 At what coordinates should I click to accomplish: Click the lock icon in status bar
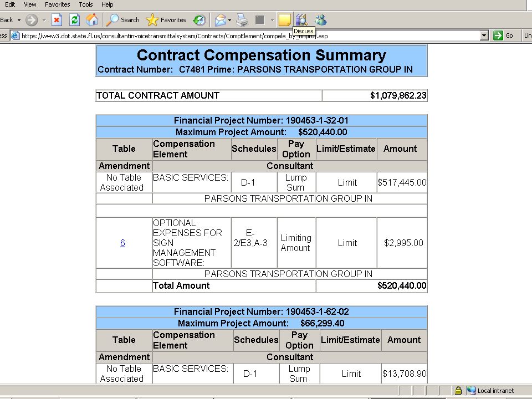pos(458,391)
